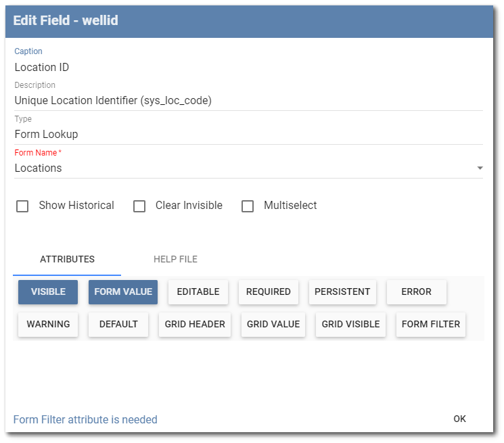Select the WARNING attribute button
The width and height of the screenshot is (504, 443).
48,324
